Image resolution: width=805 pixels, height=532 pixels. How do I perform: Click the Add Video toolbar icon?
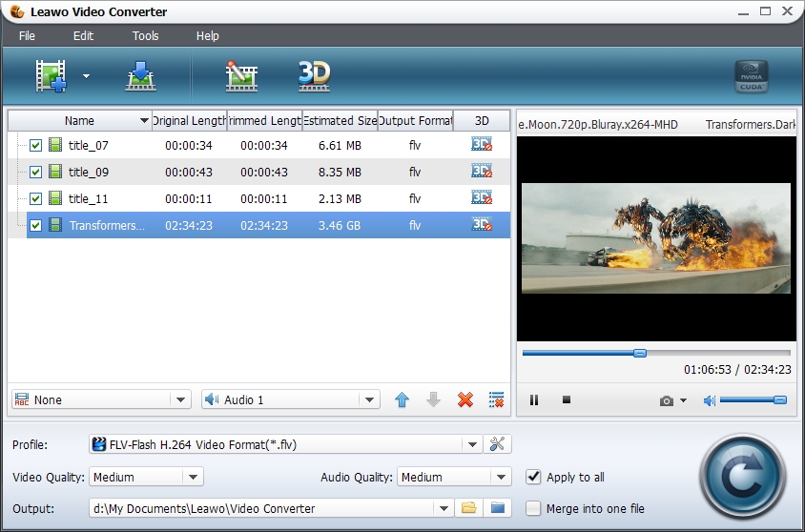click(x=51, y=76)
